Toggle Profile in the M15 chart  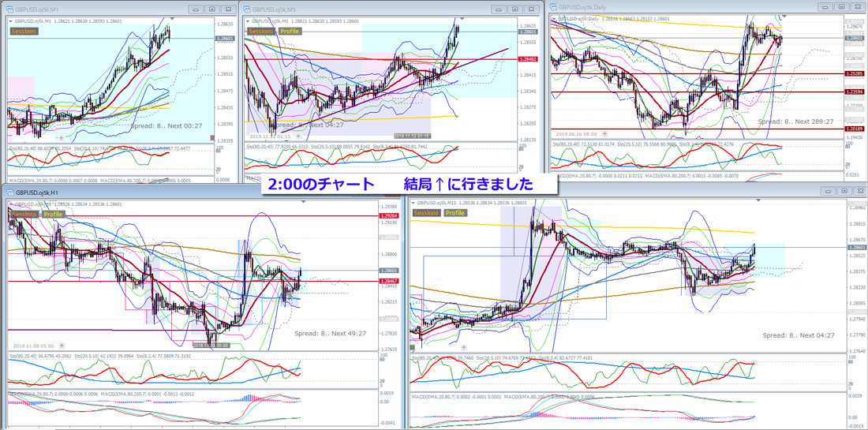(455, 212)
